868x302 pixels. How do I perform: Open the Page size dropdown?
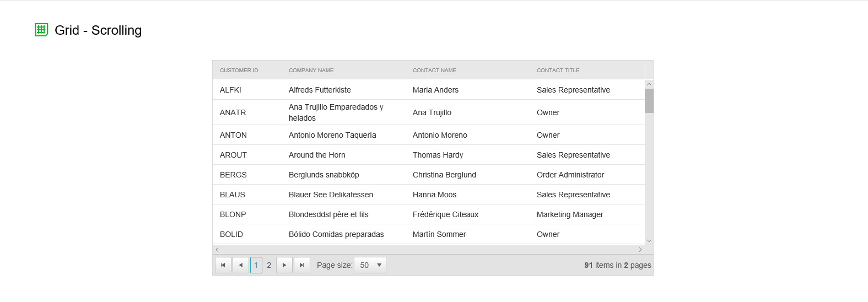[x=370, y=265]
